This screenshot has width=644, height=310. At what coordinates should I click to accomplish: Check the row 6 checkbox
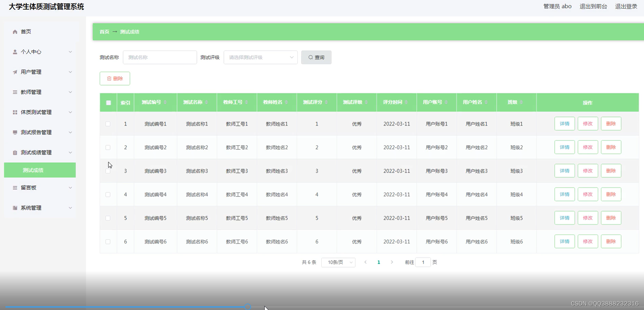tap(108, 241)
